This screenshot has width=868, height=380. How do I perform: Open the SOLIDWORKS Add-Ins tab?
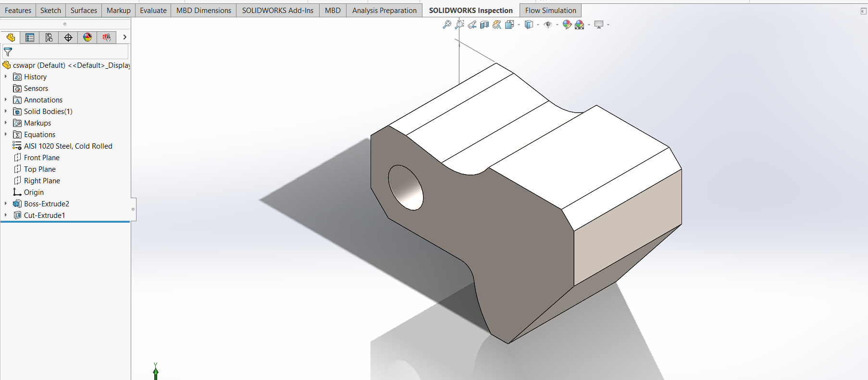(278, 11)
